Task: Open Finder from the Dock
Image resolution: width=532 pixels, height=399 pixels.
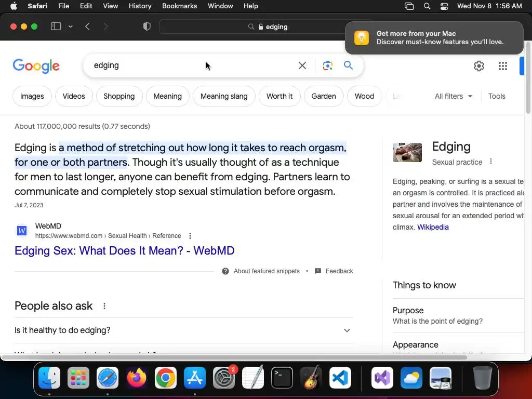Action: (x=49, y=378)
